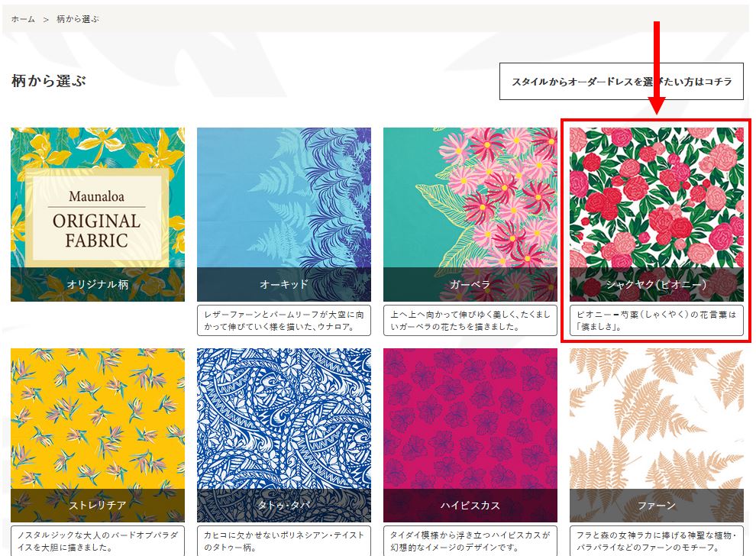
Task: Choose the ガーベラ pink flower pattern
Action: (470, 214)
